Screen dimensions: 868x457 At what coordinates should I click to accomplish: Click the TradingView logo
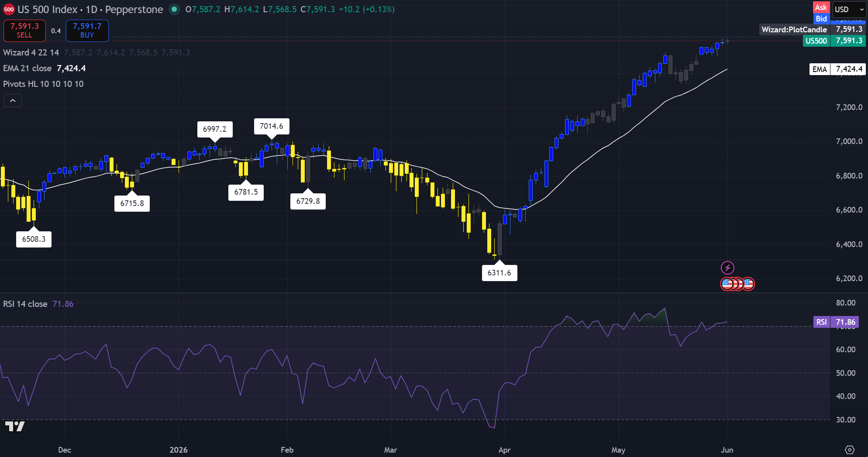(x=14, y=426)
